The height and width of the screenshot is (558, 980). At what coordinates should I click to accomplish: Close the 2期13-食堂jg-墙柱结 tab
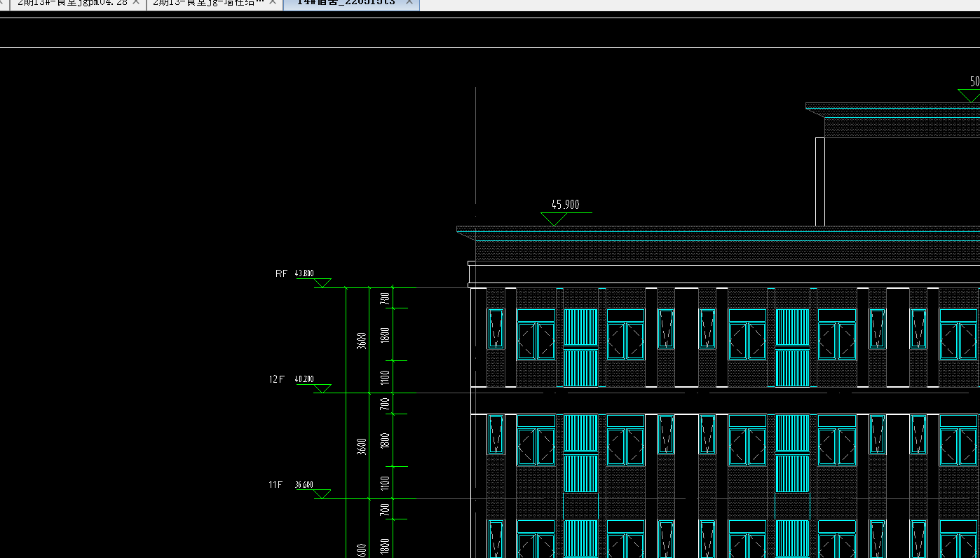pos(273,3)
